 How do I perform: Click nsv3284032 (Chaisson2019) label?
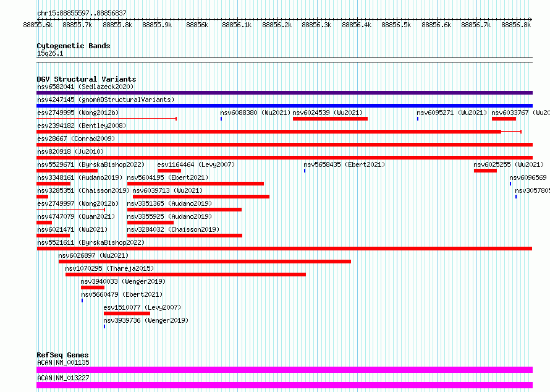pyautogui.click(x=173, y=229)
